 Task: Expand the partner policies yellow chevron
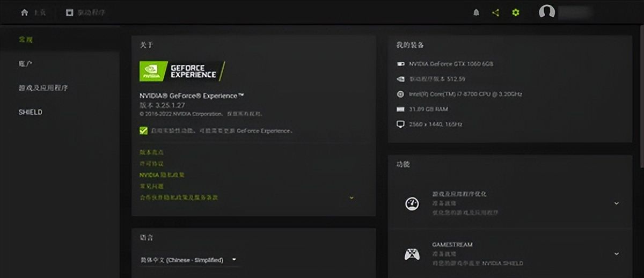click(352, 197)
